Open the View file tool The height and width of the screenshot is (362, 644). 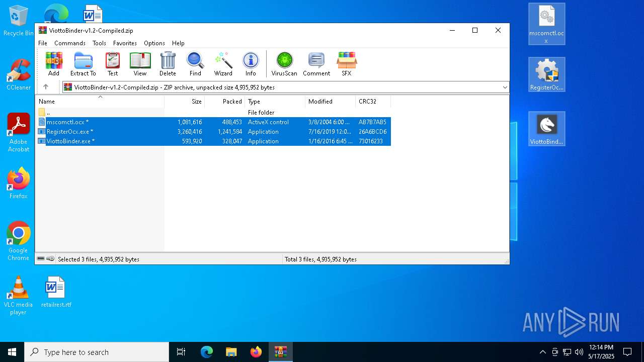pos(140,64)
